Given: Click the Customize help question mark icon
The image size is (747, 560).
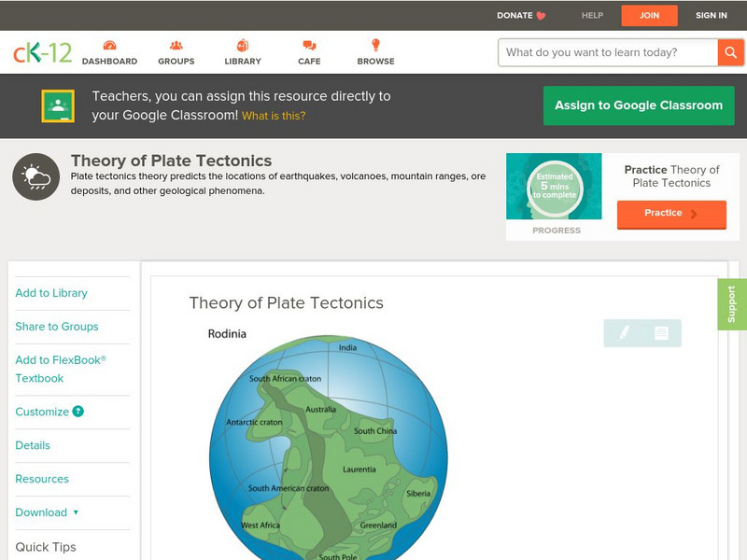Looking at the screenshot, I should pyautogui.click(x=78, y=412).
